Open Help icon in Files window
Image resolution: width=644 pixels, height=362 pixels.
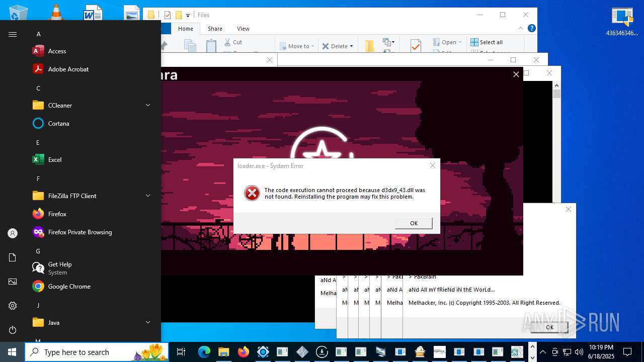(531, 29)
